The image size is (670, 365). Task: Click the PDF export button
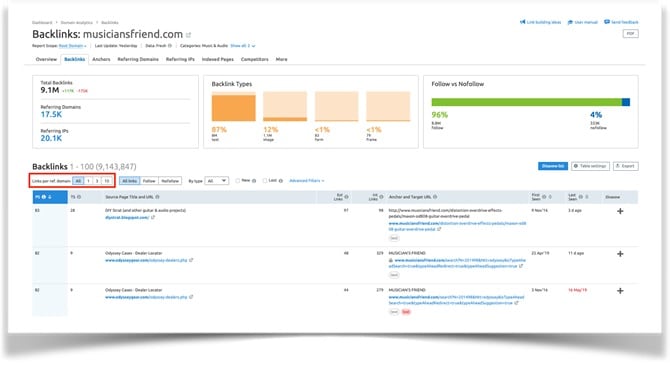click(x=631, y=33)
